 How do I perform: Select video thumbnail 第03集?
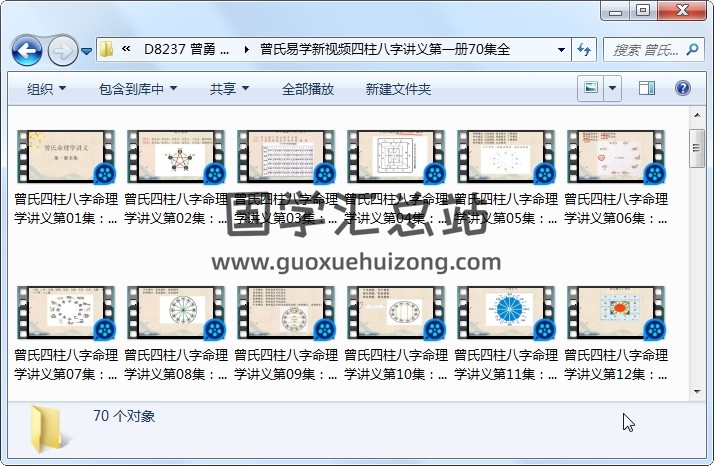tap(286, 156)
